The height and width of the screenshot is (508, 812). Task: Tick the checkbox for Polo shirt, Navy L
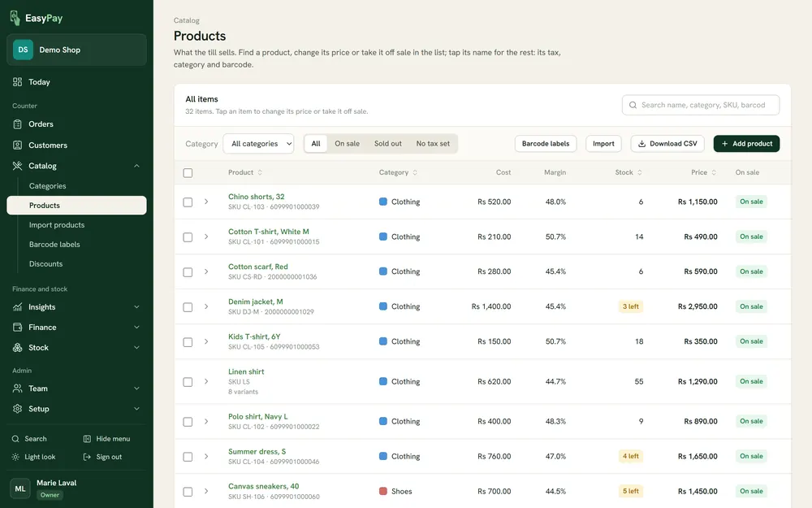point(188,422)
